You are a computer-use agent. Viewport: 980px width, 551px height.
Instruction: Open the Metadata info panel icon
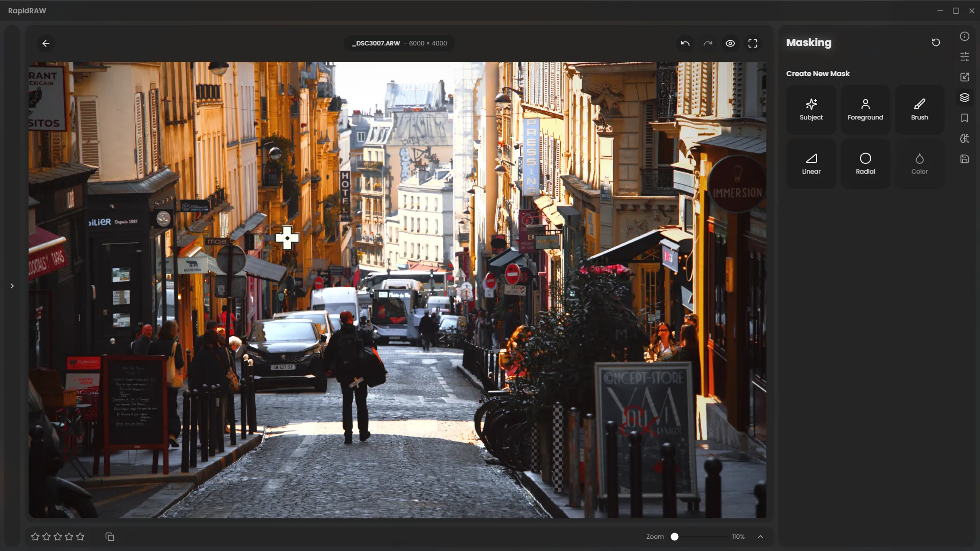click(964, 36)
